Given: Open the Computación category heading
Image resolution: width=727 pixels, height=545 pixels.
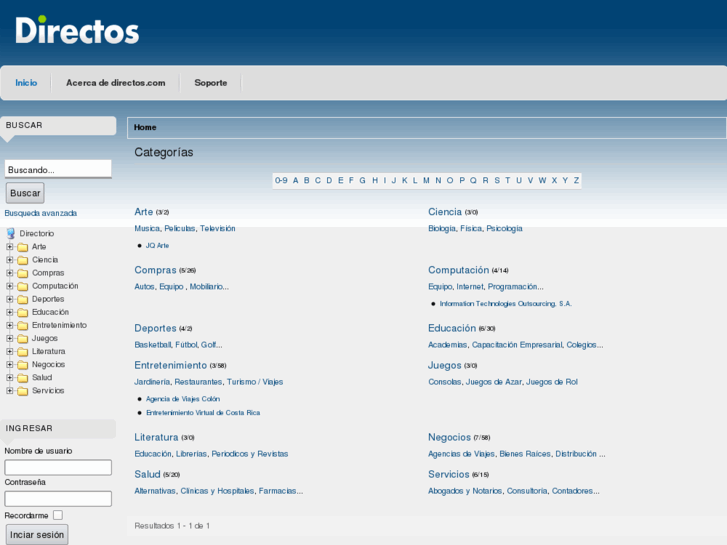Looking at the screenshot, I should (459, 270).
